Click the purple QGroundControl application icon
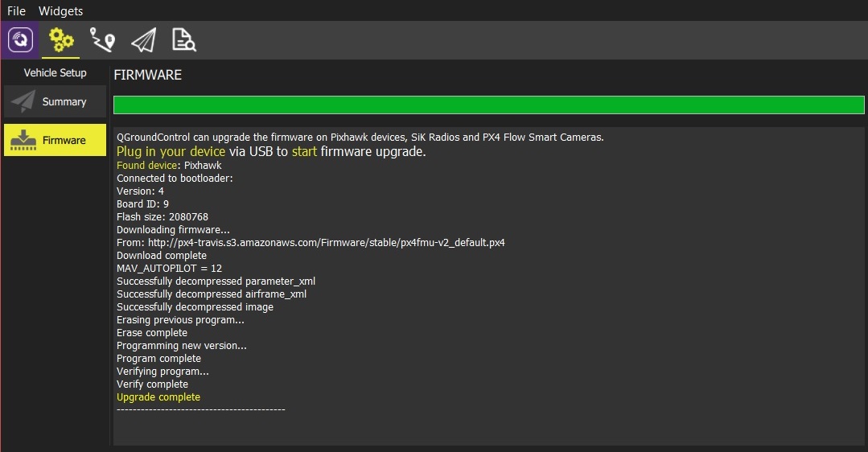868x452 pixels. [19, 40]
